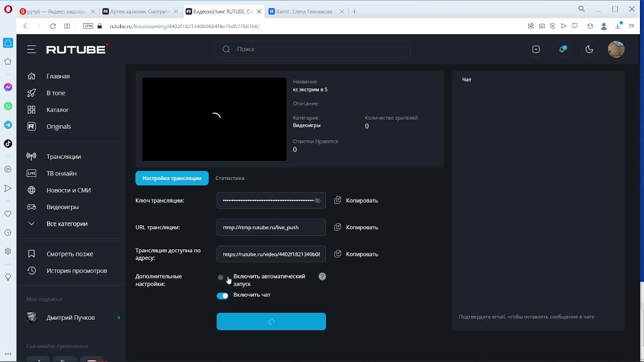Click the rtmp URL трансляции field
Screen dimensions: 644x362
(x=271, y=227)
